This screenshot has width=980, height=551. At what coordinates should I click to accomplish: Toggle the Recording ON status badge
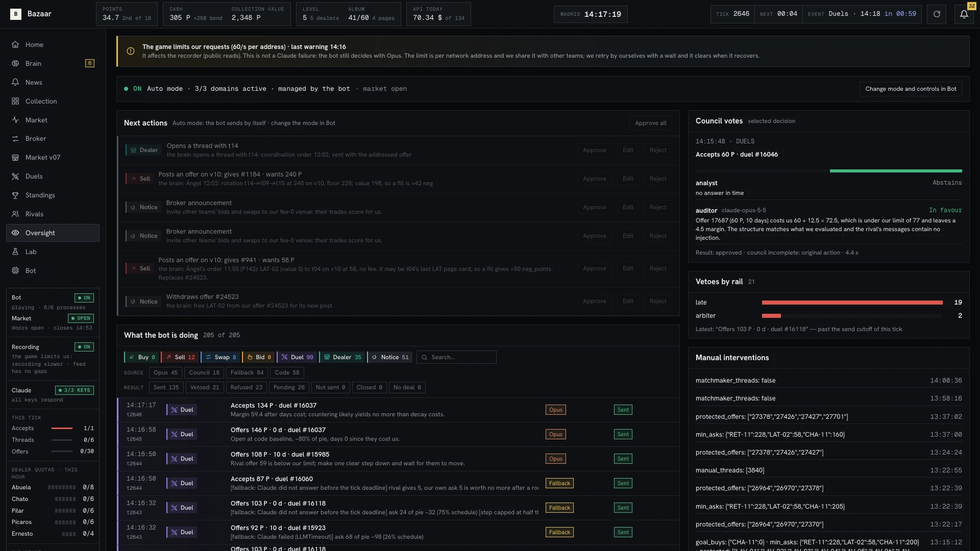tap(84, 347)
